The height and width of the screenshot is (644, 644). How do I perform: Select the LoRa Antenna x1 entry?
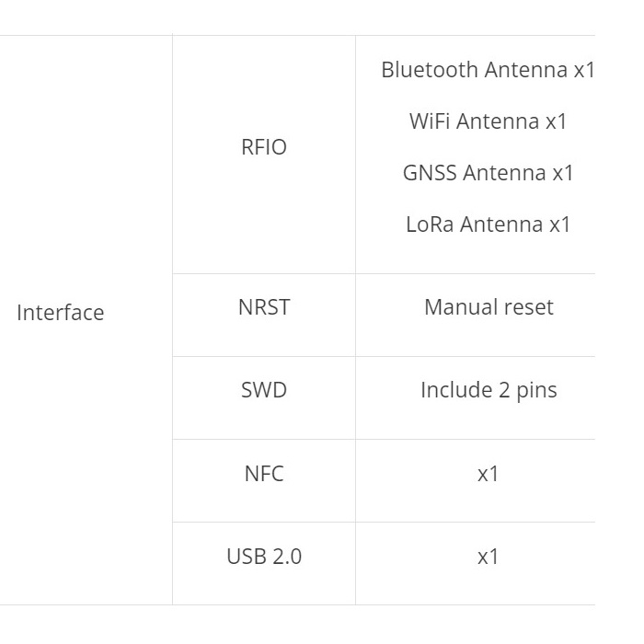[x=488, y=224]
